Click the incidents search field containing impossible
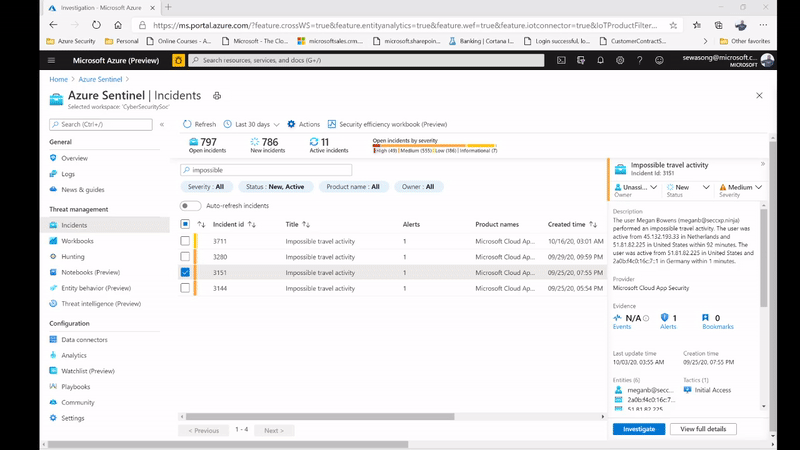Viewport: 800px width, 450px height. point(266,170)
